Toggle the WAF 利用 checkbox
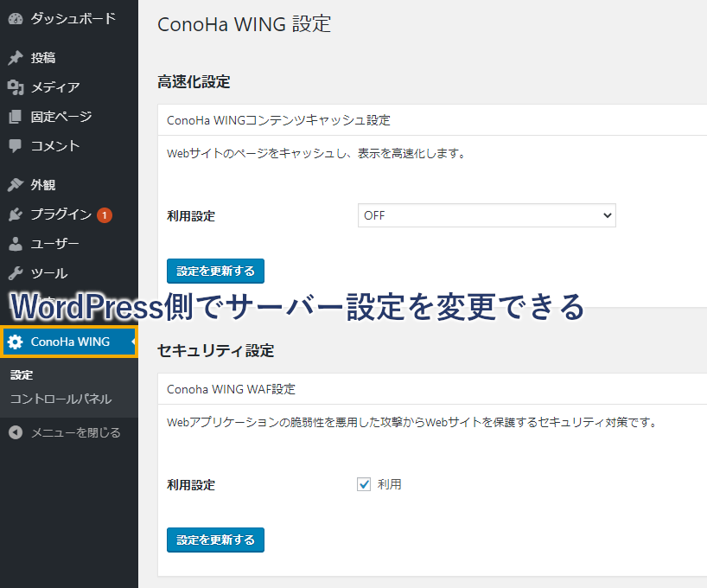 click(364, 484)
